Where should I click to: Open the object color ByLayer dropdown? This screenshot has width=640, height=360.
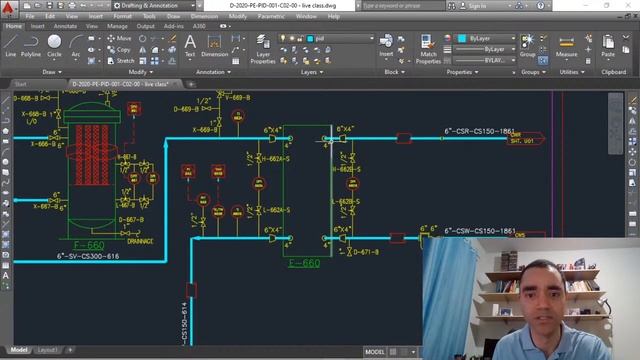pyautogui.click(x=513, y=38)
